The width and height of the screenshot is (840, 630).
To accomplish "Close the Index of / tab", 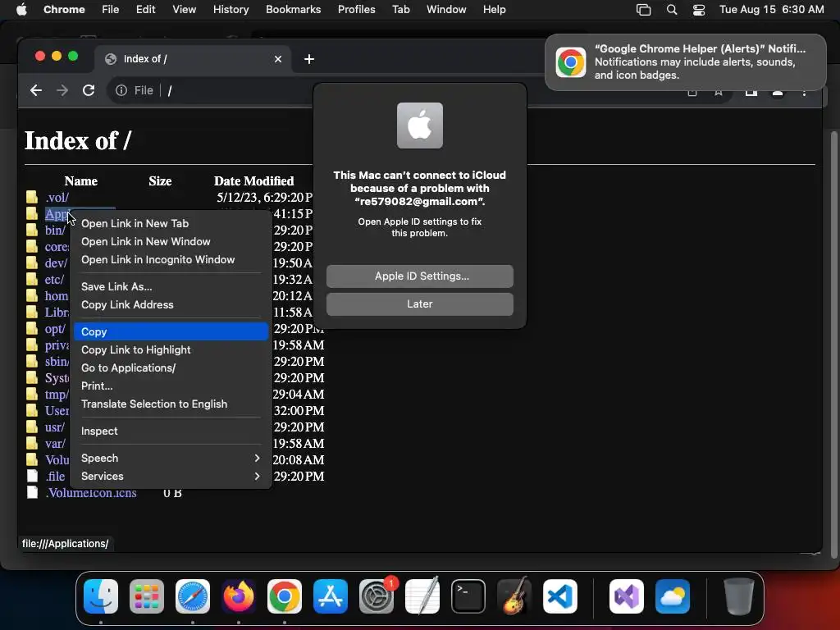I will pyautogui.click(x=278, y=59).
